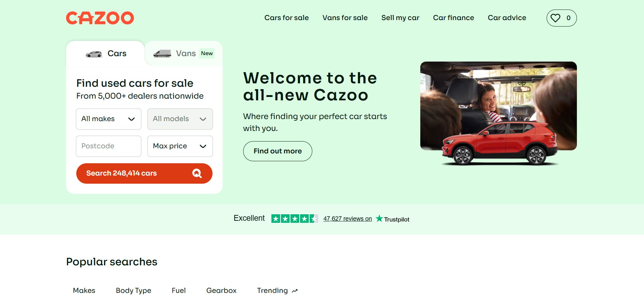Open the All models dropdown

pyautogui.click(x=180, y=119)
